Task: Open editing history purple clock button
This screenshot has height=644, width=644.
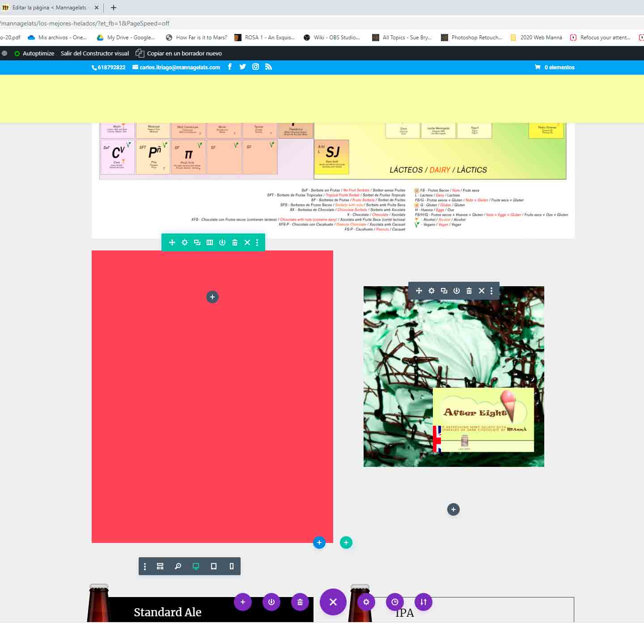Action: pos(395,602)
